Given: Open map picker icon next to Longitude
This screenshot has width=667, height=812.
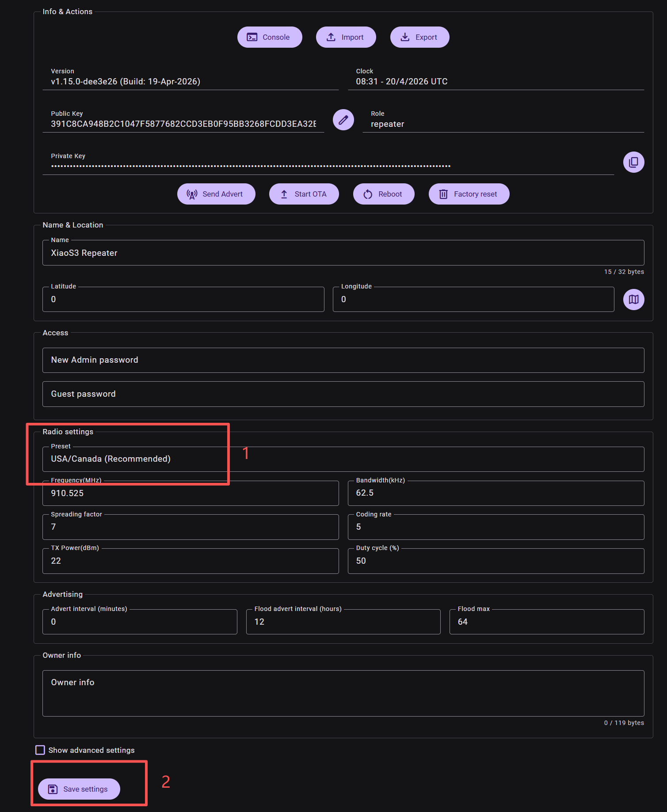Looking at the screenshot, I should click(633, 300).
